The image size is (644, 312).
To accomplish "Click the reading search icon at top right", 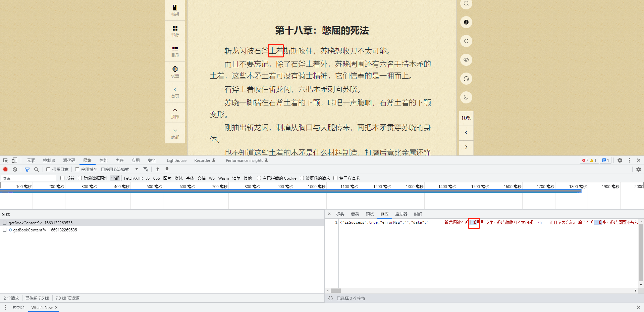I will click(x=466, y=4).
